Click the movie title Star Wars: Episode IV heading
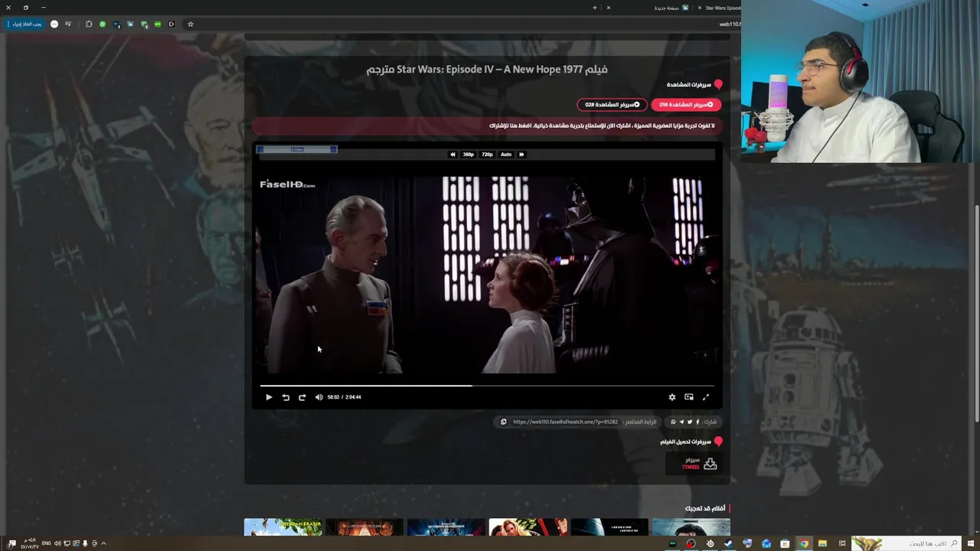 [x=487, y=70]
